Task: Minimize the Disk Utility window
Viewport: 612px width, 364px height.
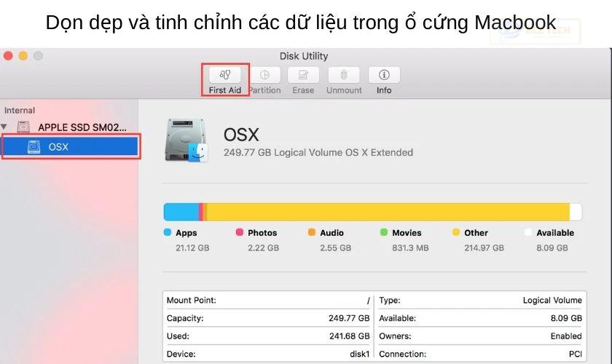Action: (23, 56)
